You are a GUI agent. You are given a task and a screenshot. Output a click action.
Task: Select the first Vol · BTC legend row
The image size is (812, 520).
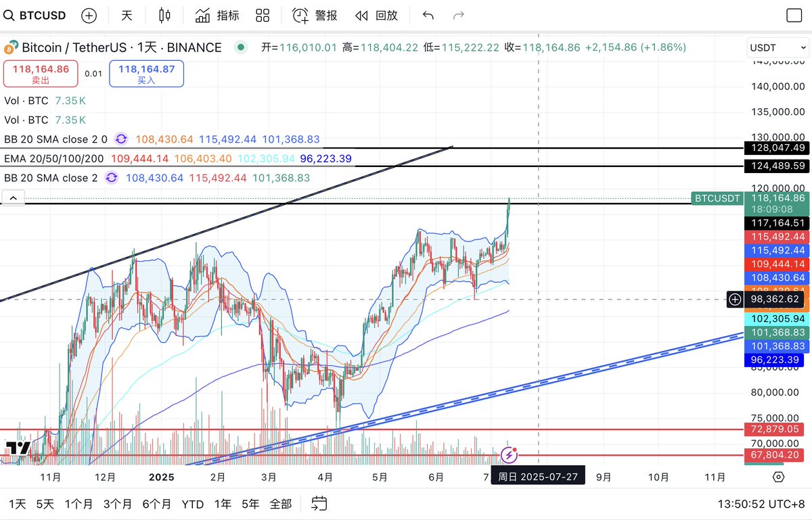tap(45, 101)
